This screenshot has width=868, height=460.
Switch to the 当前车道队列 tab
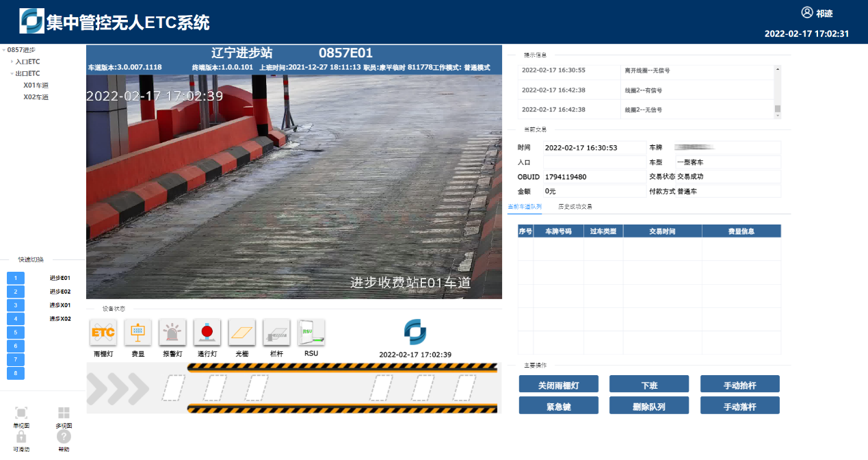coord(525,206)
